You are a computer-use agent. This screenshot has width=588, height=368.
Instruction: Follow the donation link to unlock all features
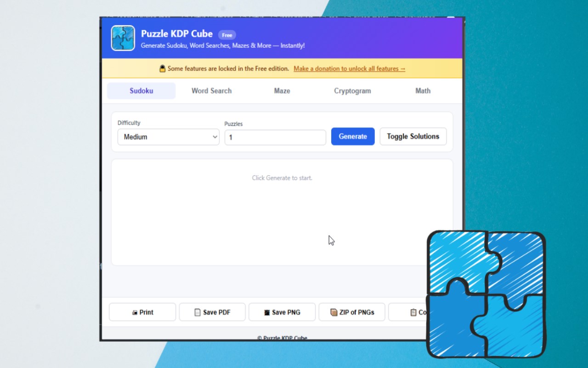point(350,69)
